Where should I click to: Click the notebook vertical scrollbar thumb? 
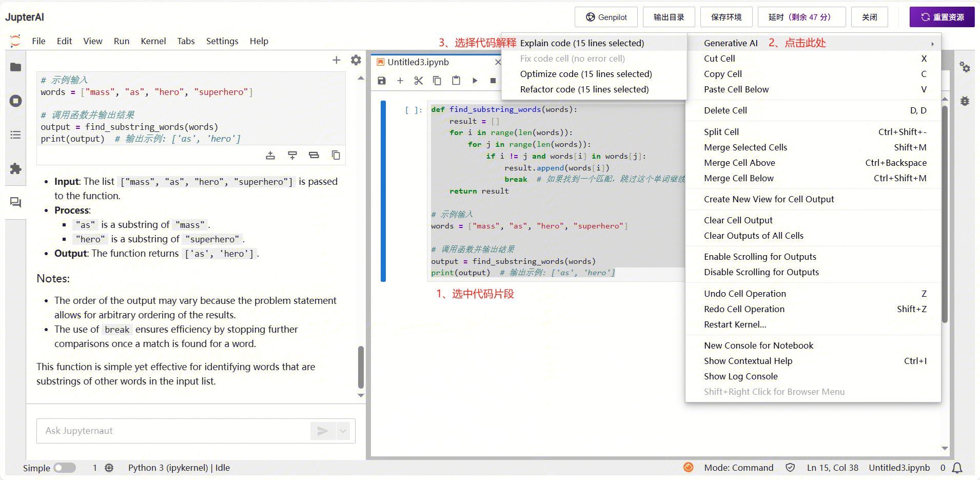tap(945, 214)
